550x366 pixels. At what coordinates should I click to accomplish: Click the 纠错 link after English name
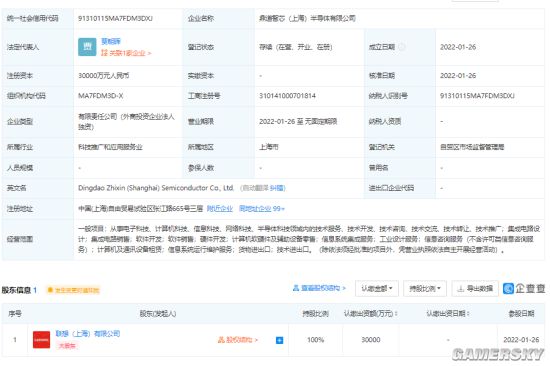(x=277, y=188)
